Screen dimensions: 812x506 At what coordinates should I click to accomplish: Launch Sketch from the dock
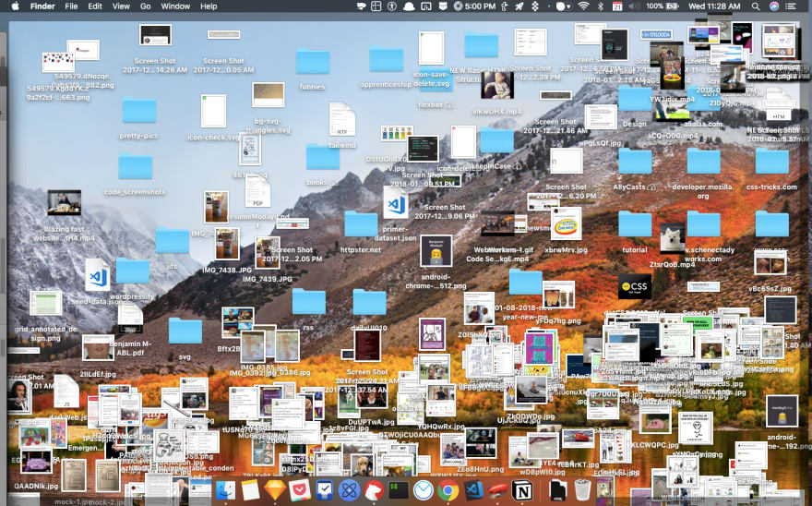tap(275, 491)
